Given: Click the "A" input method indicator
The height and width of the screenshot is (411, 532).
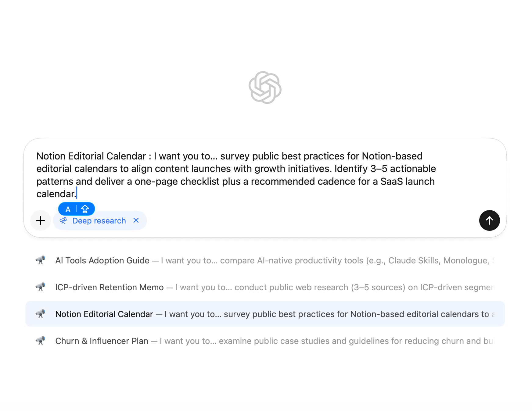Looking at the screenshot, I should tap(68, 209).
